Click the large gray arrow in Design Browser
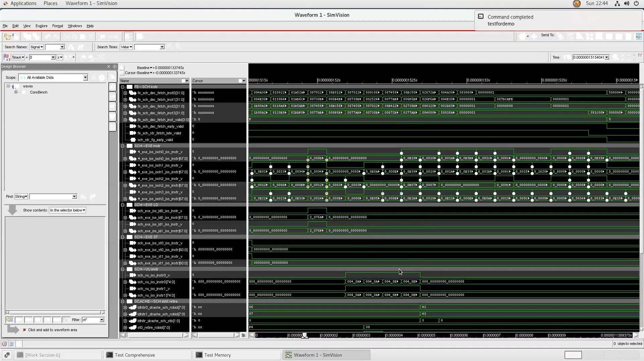The image size is (644, 361). pyautogui.click(x=12, y=210)
